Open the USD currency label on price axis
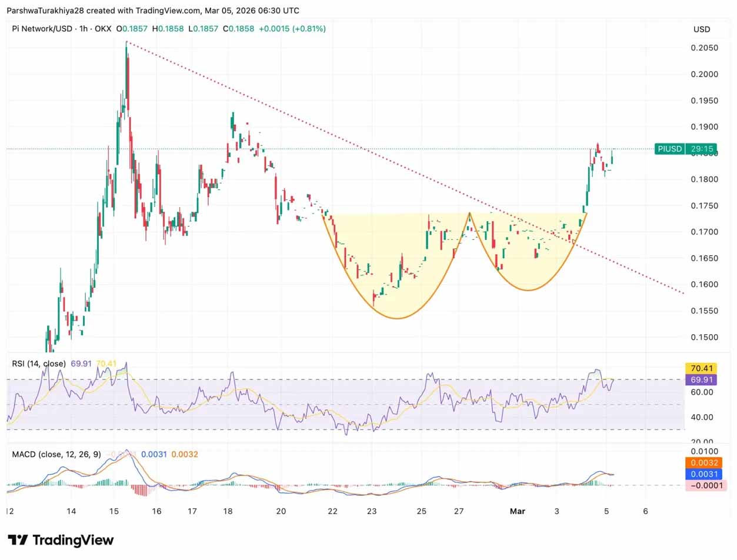 coord(702,29)
